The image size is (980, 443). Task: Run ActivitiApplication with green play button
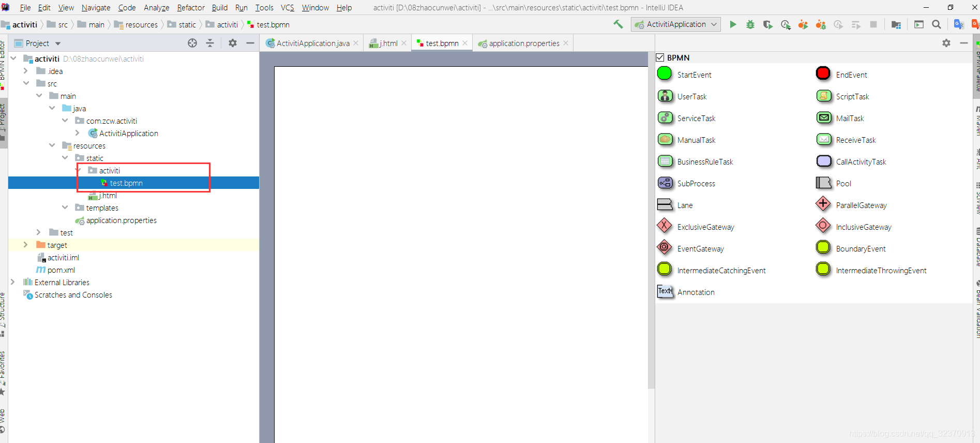tap(733, 24)
